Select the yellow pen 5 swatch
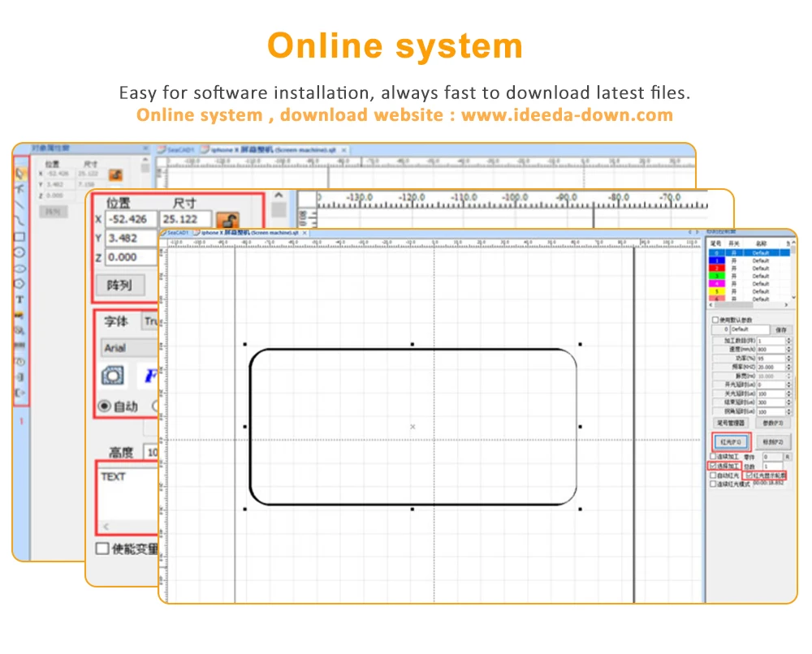 tap(717, 291)
